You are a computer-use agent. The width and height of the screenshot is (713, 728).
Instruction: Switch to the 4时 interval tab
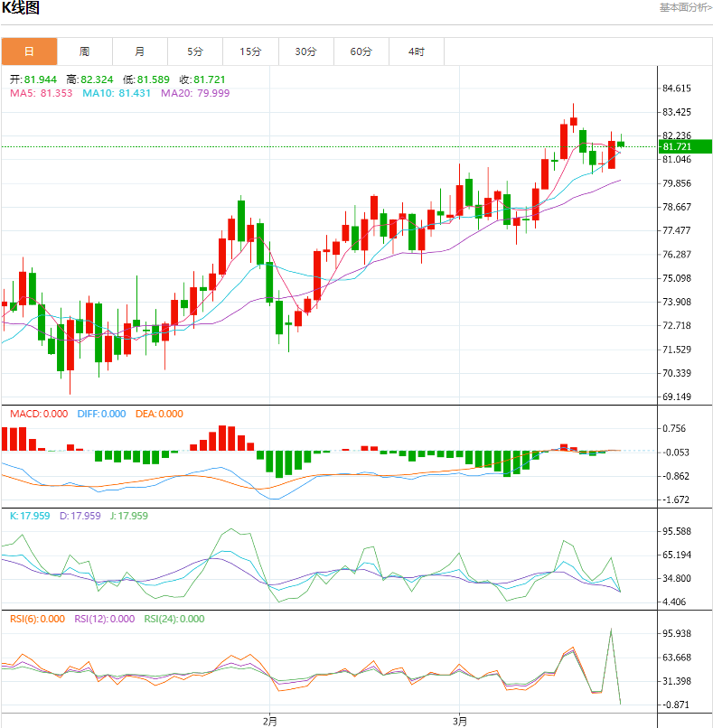pos(416,51)
